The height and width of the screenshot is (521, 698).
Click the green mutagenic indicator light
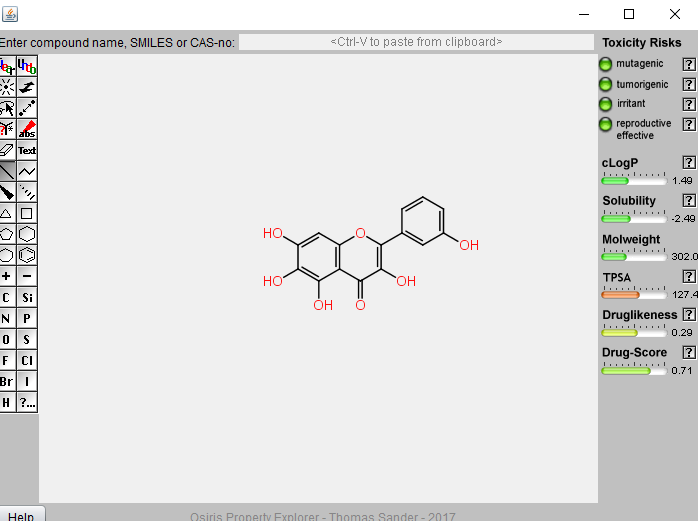pos(605,64)
